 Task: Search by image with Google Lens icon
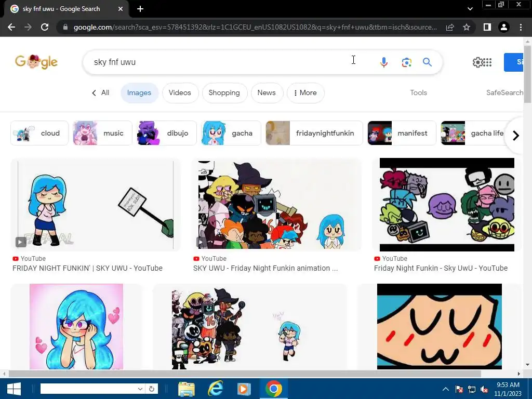coord(406,62)
